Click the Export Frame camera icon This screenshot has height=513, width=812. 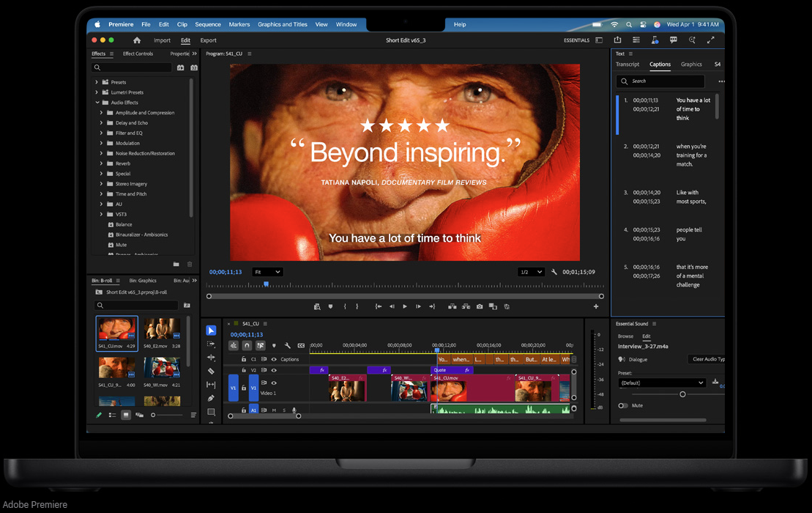(x=480, y=306)
